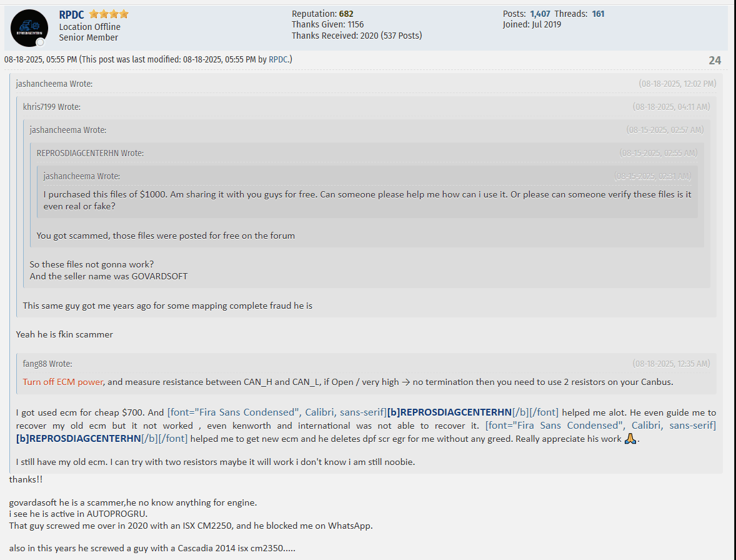Open post number 24 permalink
Image resolution: width=736 pixels, height=560 pixels.
[714, 61]
